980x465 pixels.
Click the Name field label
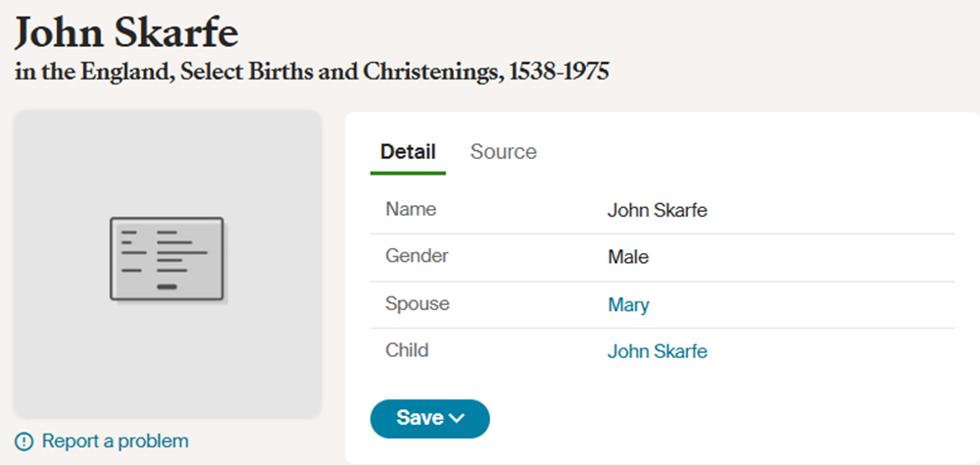(x=411, y=209)
